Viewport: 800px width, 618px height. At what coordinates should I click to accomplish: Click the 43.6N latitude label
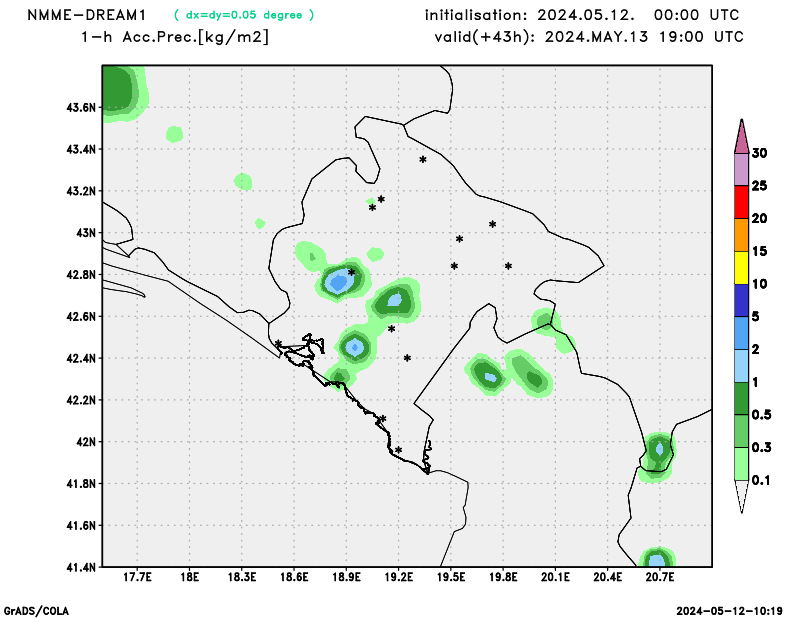81,108
